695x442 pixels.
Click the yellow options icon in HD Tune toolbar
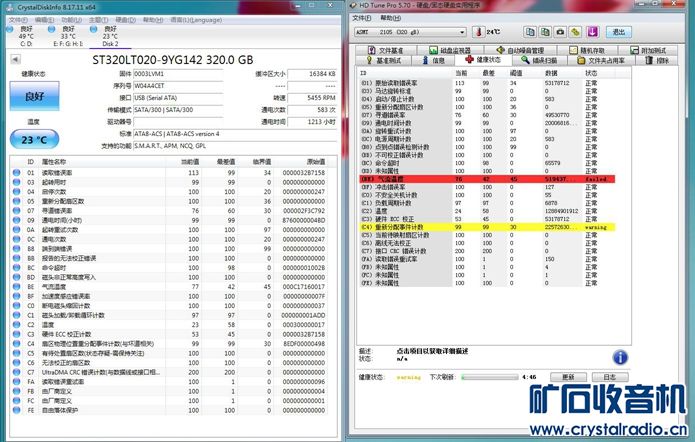pos(575,32)
